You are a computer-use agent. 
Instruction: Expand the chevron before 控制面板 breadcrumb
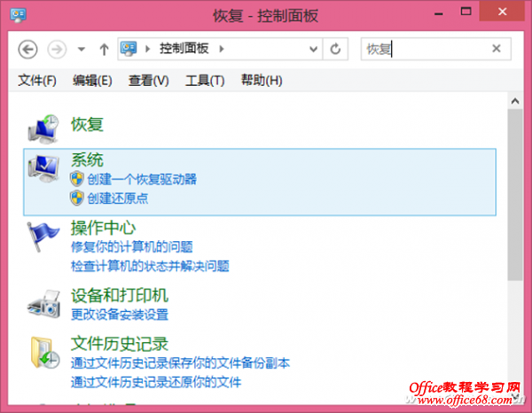147,49
